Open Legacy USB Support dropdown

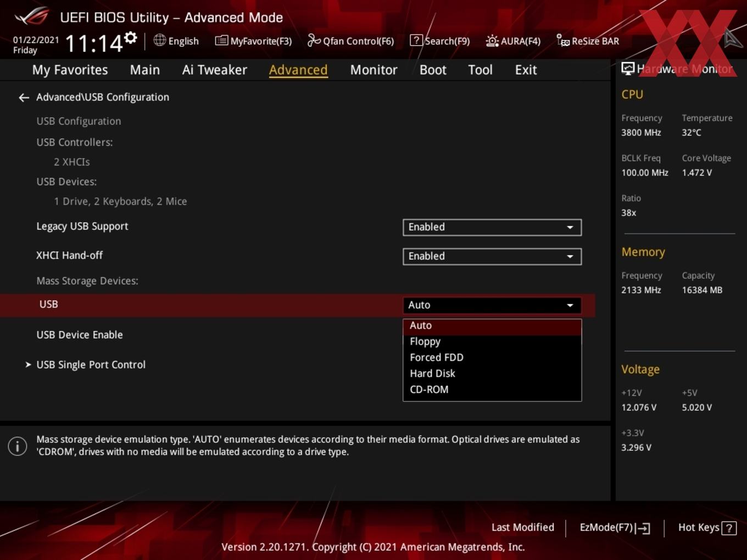(x=492, y=227)
